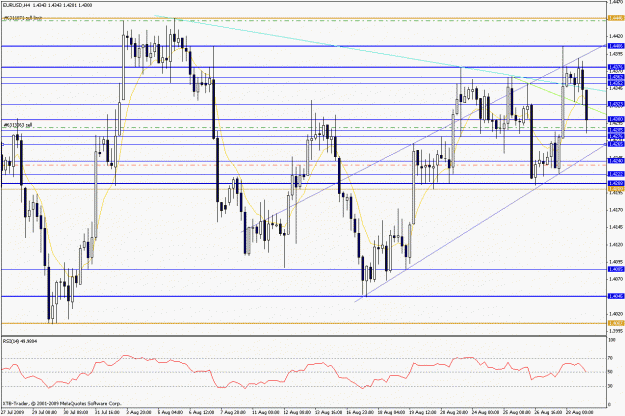This screenshot has height=416, width=625.
Task: Click the RSI scale value 70
Action: click(610, 358)
